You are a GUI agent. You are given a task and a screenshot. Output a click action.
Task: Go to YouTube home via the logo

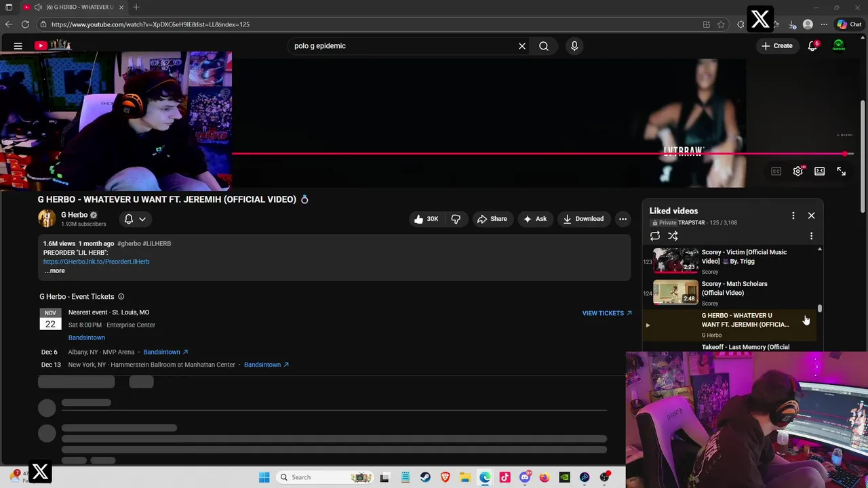point(53,45)
